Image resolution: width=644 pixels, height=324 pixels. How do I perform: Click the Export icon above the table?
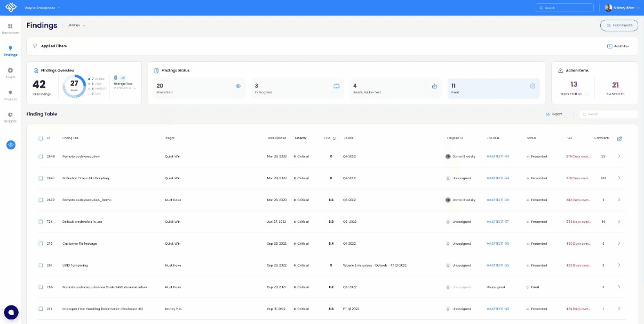pos(548,114)
